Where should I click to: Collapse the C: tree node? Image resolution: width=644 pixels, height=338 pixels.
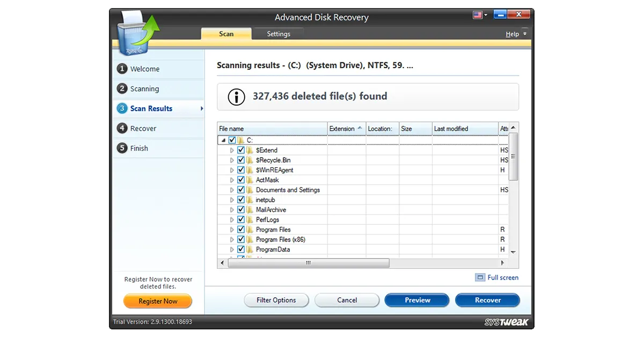coord(223,140)
